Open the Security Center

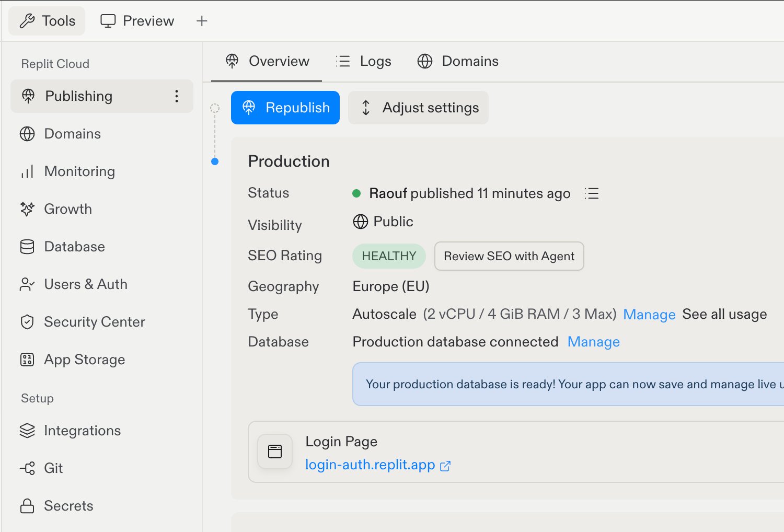[102, 322]
